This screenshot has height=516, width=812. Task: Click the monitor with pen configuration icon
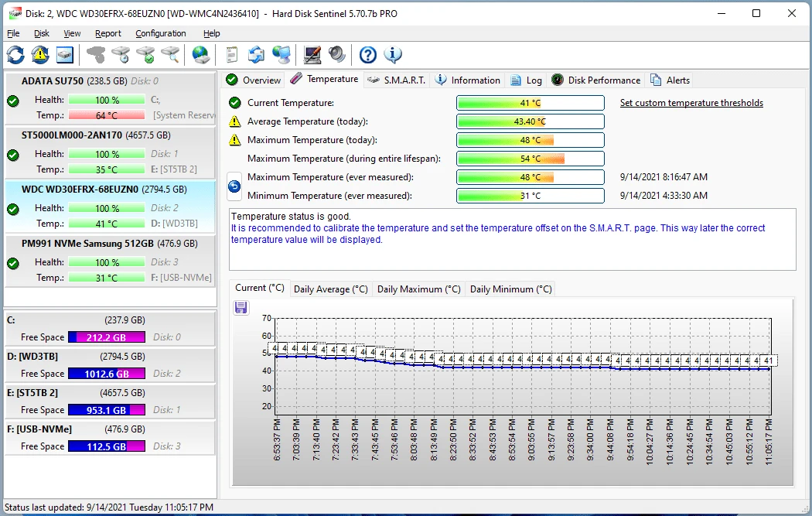tap(312, 55)
